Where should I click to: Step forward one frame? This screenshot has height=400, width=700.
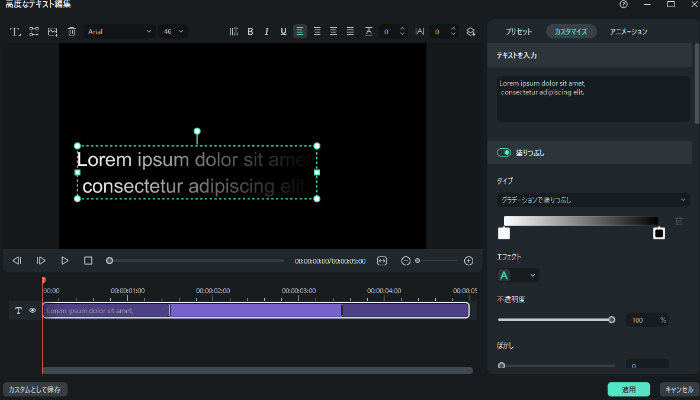pyautogui.click(x=41, y=261)
